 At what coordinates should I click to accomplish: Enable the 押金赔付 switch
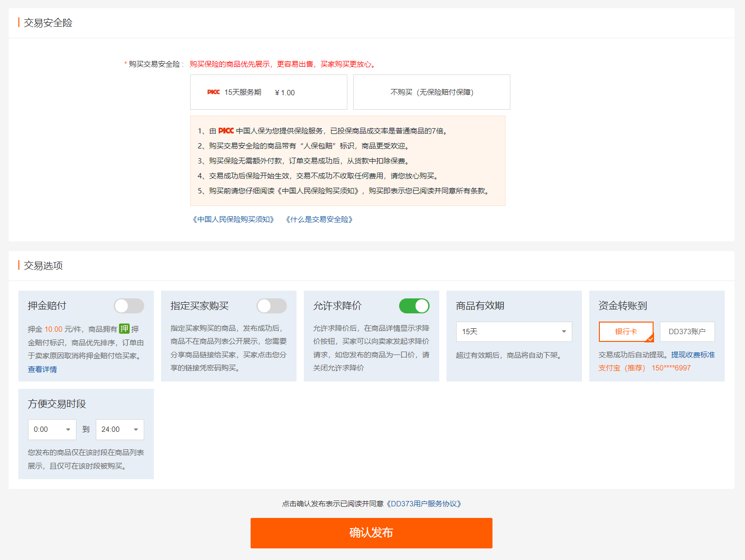[129, 306]
